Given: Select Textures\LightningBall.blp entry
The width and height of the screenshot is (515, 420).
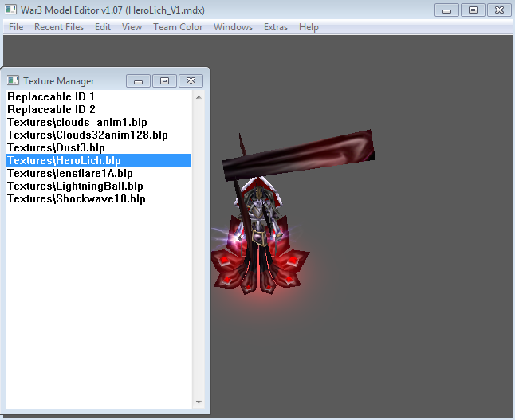Looking at the screenshot, I should click(99, 186).
